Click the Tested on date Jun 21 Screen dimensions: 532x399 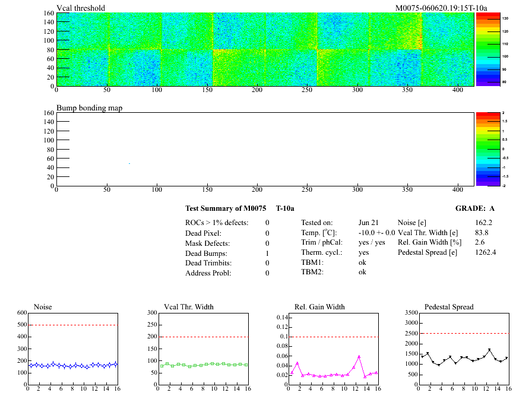point(369,223)
